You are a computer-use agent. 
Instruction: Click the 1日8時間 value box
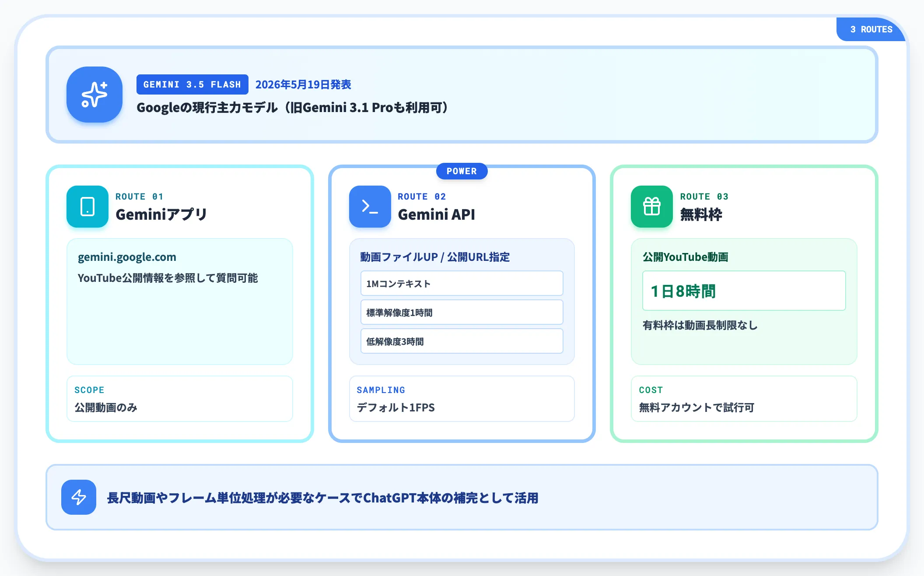[x=744, y=291]
